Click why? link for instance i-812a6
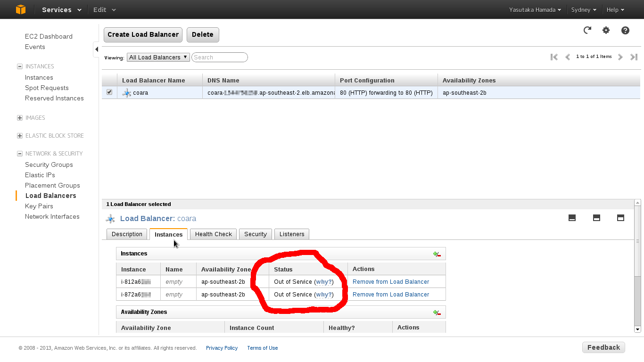 323,282
